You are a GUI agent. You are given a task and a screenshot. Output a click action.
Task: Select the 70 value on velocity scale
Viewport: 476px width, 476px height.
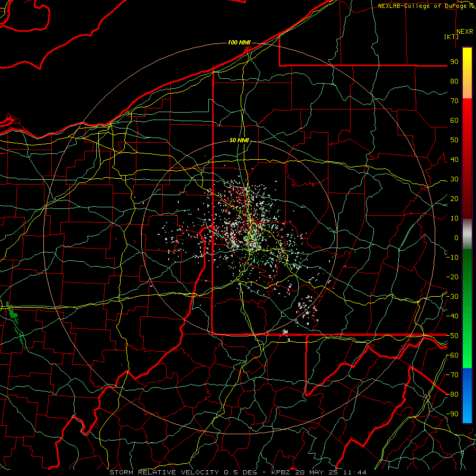coord(454,101)
